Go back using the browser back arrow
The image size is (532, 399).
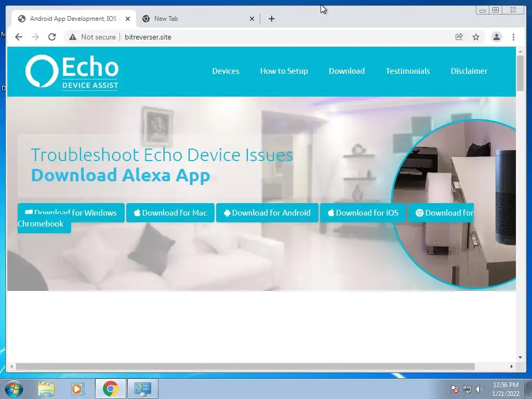[x=19, y=37]
